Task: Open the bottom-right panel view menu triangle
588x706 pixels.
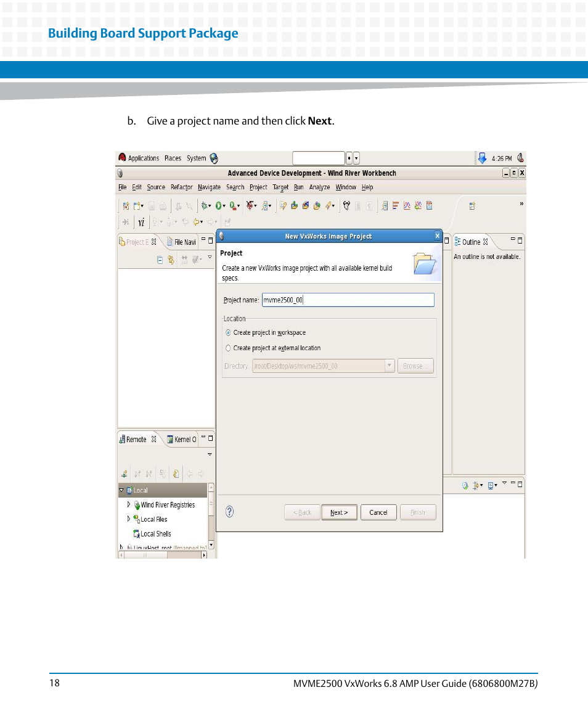Action: [505, 483]
